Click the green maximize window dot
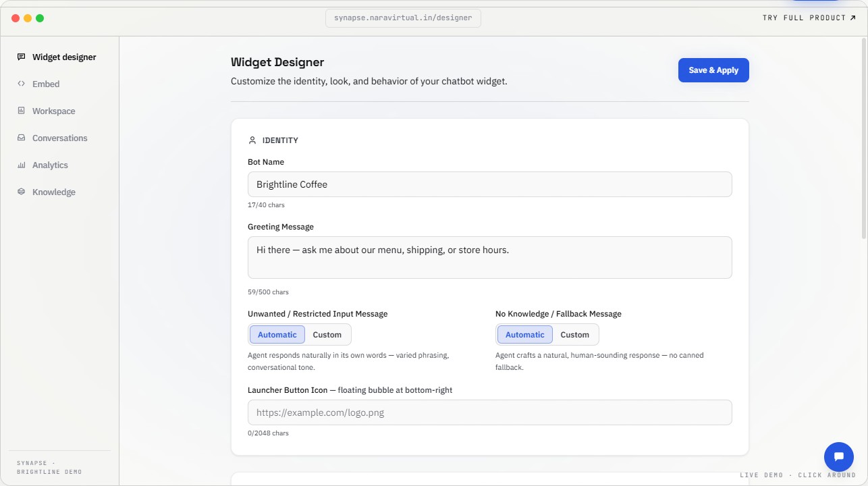This screenshot has height=486, width=868. click(x=40, y=18)
